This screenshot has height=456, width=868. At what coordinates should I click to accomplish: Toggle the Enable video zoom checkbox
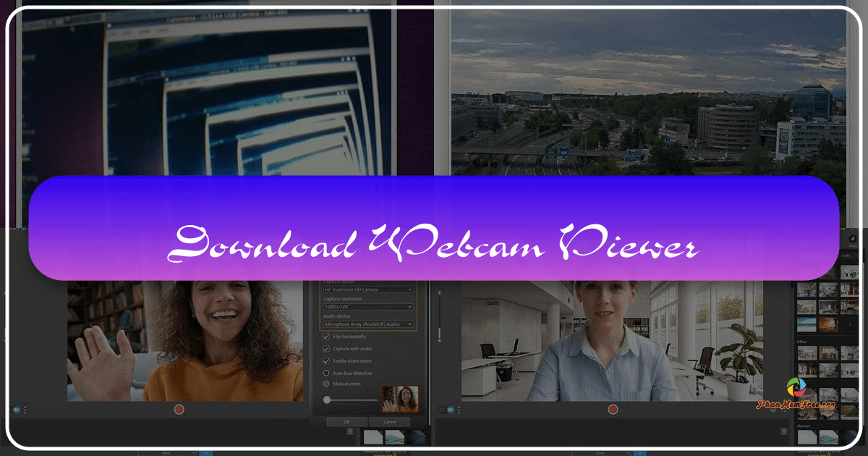point(325,360)
